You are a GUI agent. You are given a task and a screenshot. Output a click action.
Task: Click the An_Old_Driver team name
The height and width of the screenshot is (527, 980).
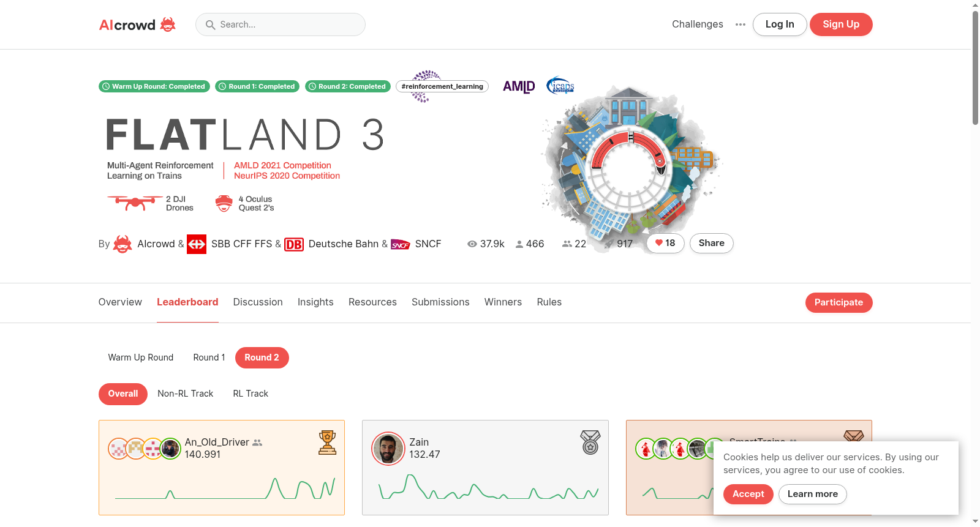click(217, 443)
